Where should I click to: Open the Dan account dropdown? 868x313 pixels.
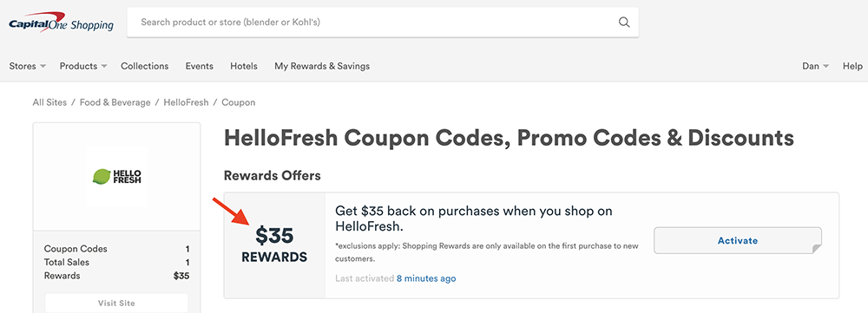coord(815,66)
